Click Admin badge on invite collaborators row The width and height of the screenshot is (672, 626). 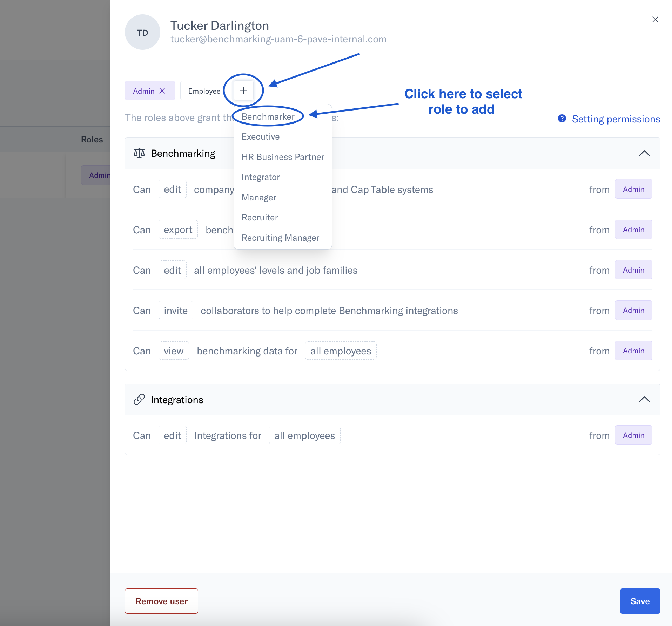click(x=633, y=310)
